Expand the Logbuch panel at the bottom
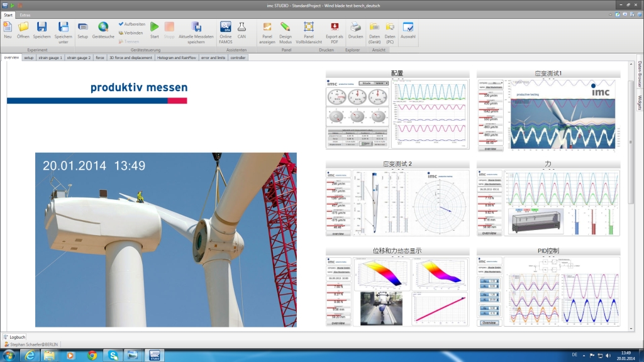The width and height of the screenshot is (644, 362). pos(14,337)
